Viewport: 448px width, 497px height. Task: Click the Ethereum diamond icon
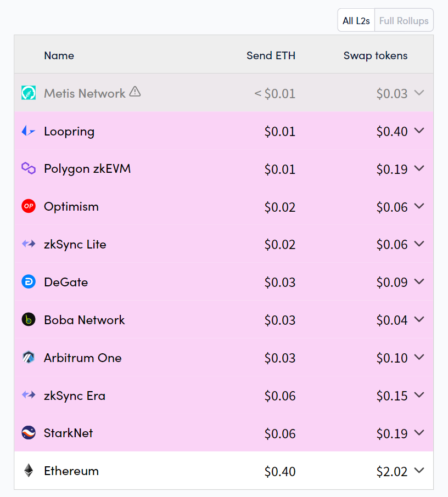[x=29, y=471]
